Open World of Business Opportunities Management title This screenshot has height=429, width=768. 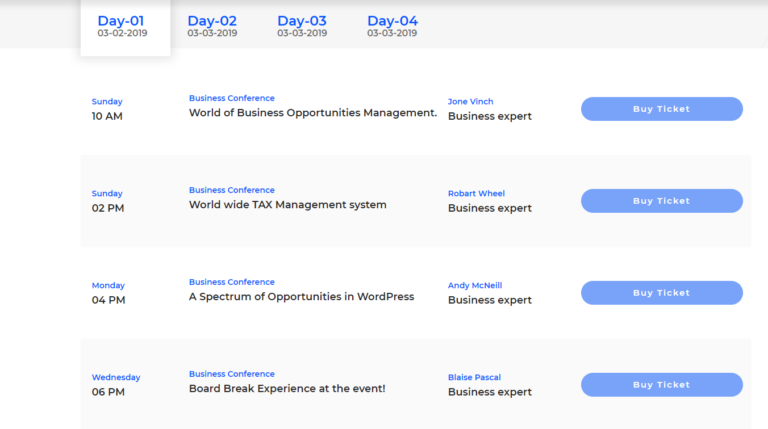click(x=313, y=113)
